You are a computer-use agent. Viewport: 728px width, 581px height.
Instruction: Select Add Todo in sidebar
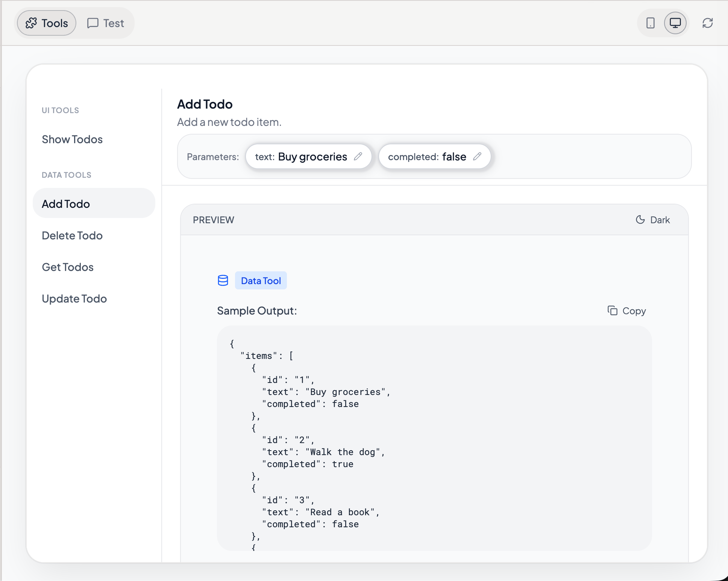[94, 204]
